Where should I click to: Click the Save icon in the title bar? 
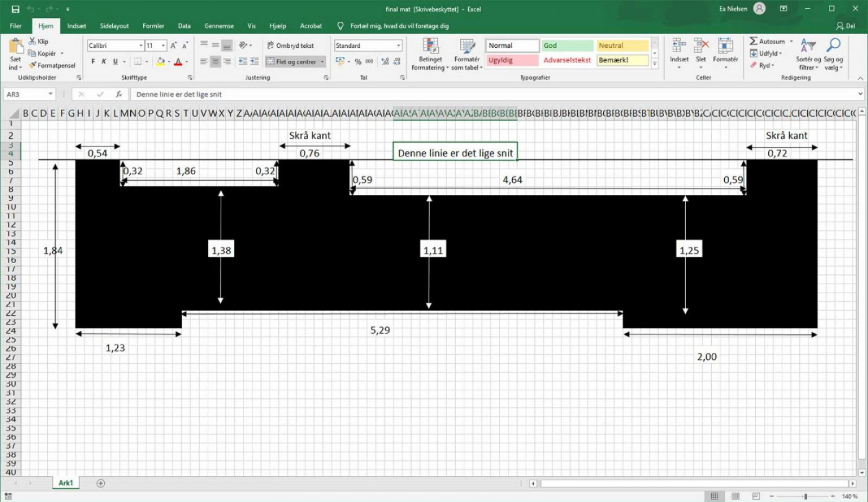tap(15, 9)
